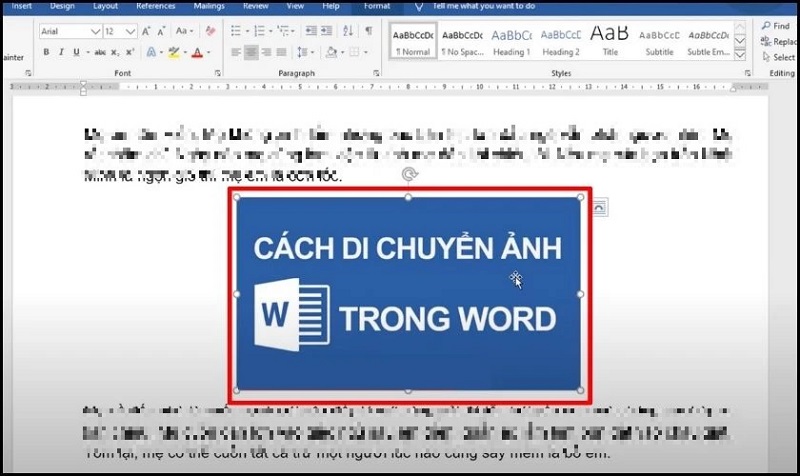Expand the highlight color dropdown arrow

pyautogui.click(x=185, y=52)
